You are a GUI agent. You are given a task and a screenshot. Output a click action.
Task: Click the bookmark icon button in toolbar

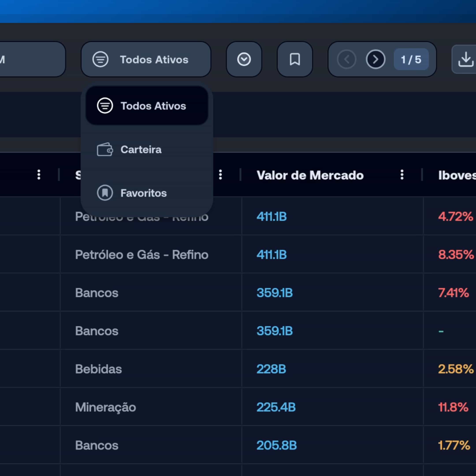click(295, 59)
